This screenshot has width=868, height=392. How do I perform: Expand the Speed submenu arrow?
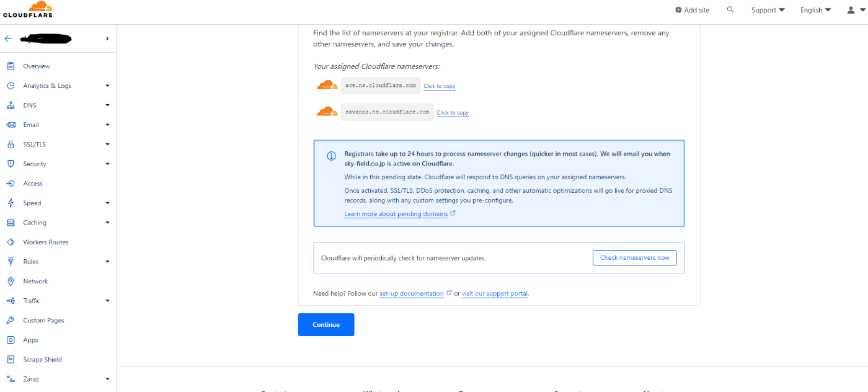107,203
